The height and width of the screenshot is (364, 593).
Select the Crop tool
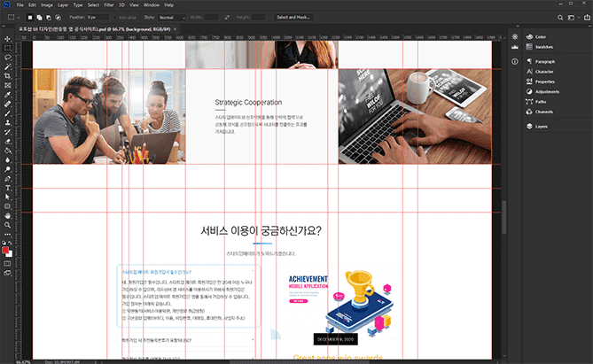click(x=7, y=76)
